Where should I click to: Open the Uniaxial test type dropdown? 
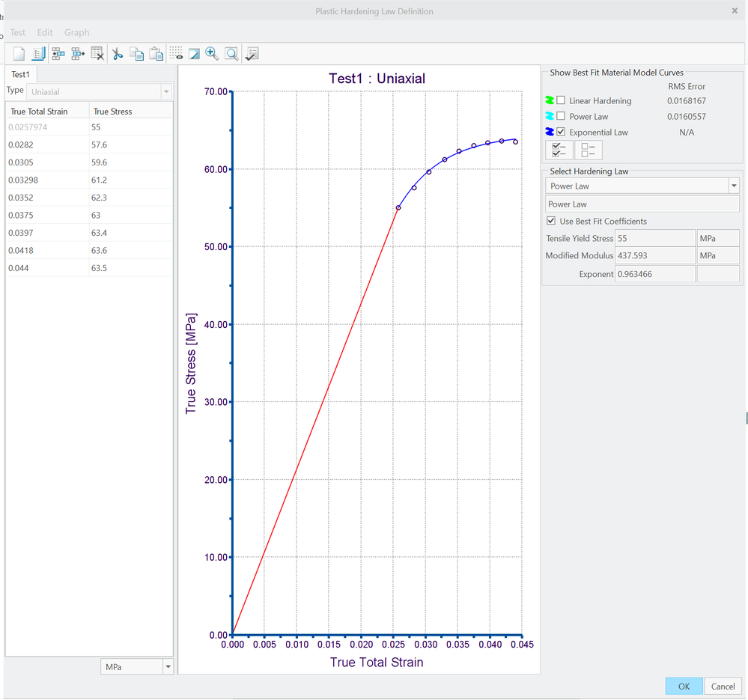click(x=166, y=91)
